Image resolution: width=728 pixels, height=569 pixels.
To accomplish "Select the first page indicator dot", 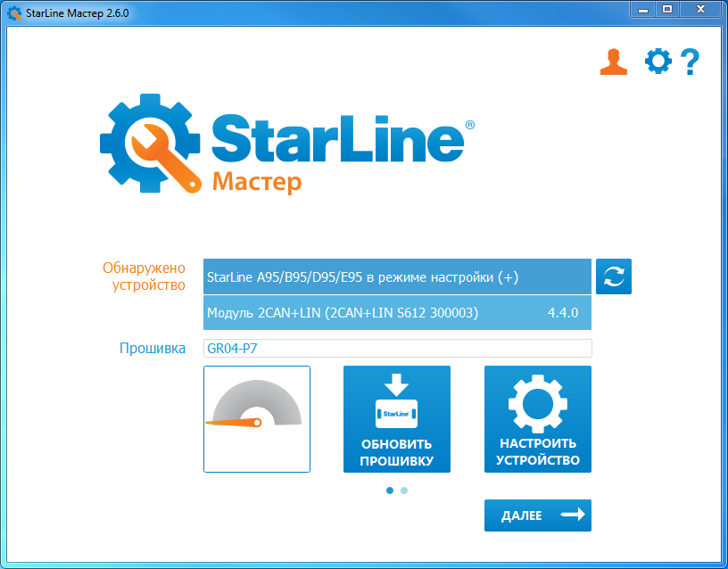I will (390, 490).
